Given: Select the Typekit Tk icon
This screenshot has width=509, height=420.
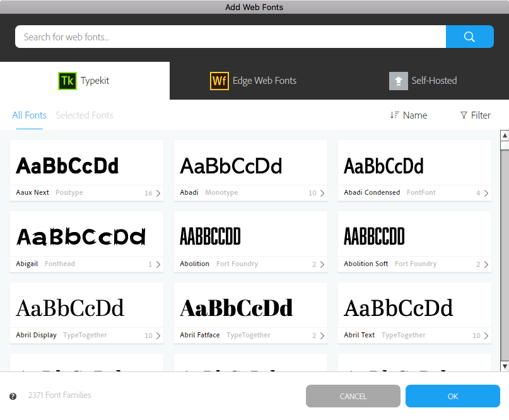Looking at the screenshot, I should click(67, 81).
